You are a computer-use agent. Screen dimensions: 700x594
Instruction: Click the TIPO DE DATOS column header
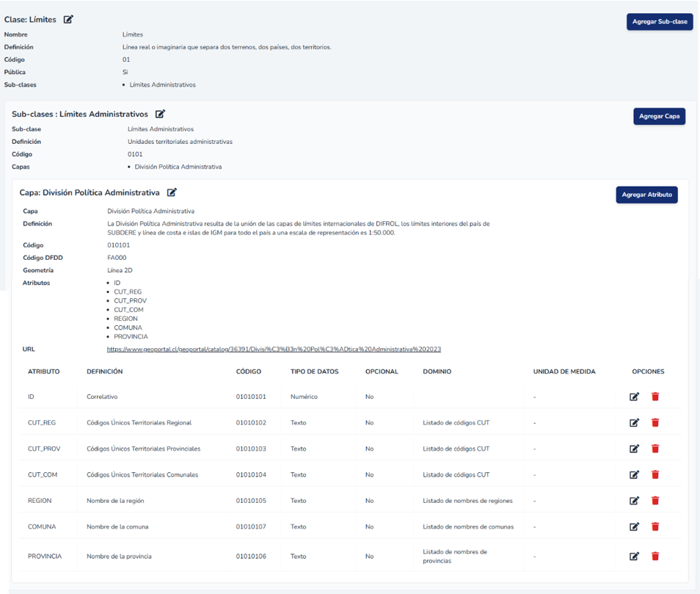[x=314, y=372]
